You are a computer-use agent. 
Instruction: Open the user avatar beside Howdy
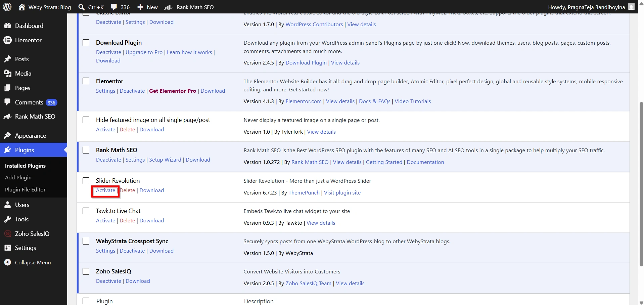point(631,7)
